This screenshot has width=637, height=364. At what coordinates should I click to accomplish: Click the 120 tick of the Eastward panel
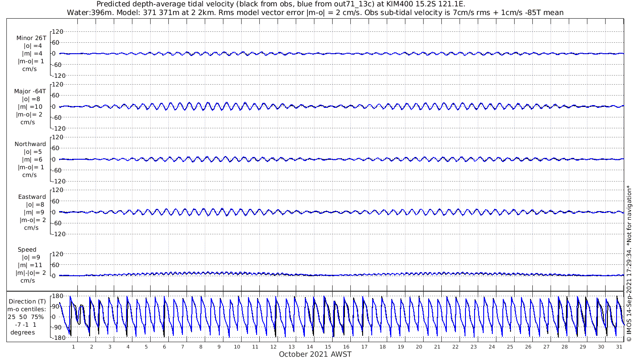pos(58,190)
